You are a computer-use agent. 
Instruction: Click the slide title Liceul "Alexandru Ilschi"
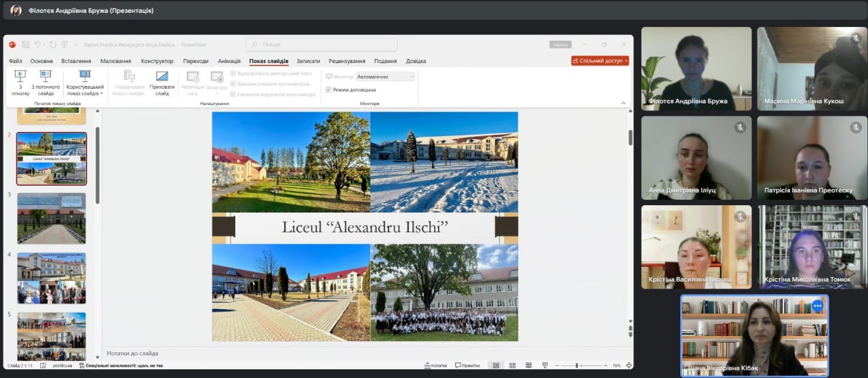pos(365,226)
